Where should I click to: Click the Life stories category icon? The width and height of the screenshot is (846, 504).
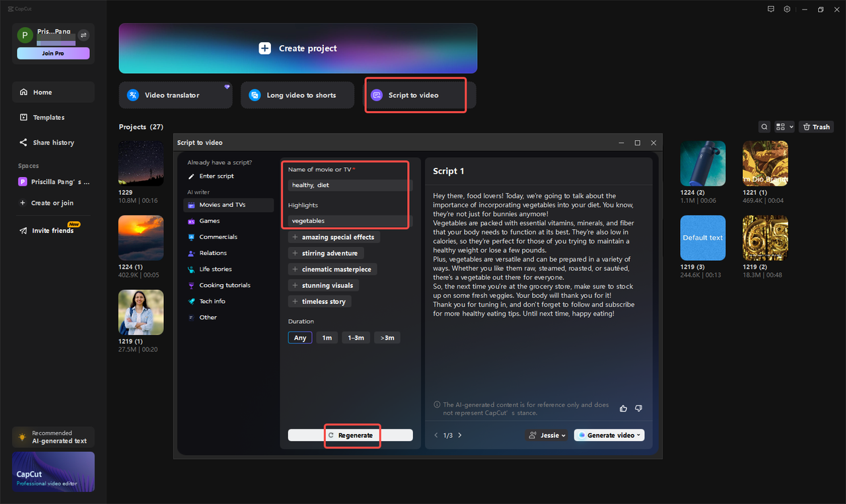click(192, 270)
